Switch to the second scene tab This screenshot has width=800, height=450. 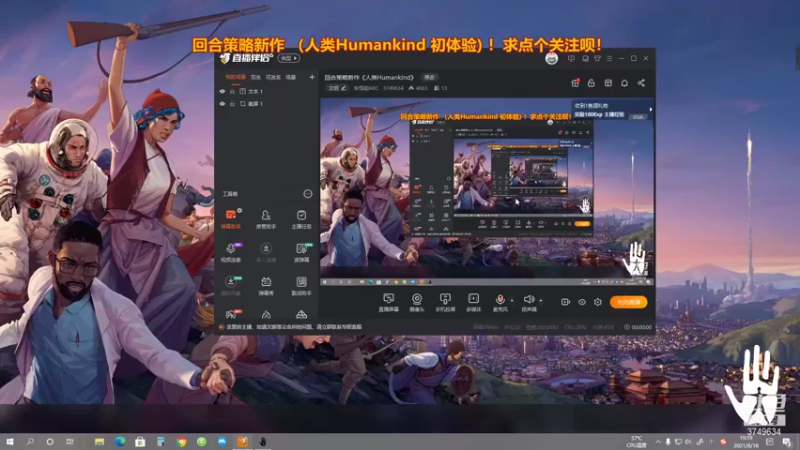[x=256, y=77]
